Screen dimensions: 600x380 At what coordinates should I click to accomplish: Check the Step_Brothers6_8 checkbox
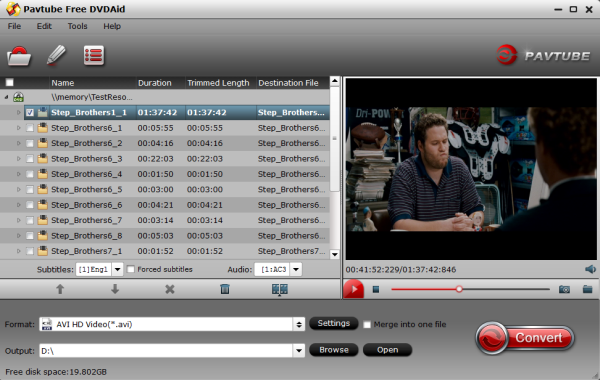[29, 236]
